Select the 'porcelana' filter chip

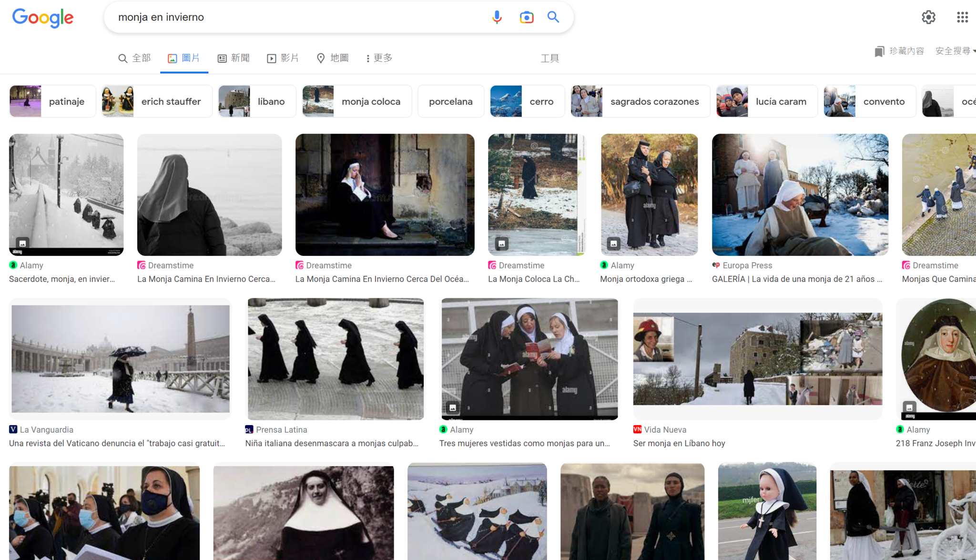click(x=451, y=102)
